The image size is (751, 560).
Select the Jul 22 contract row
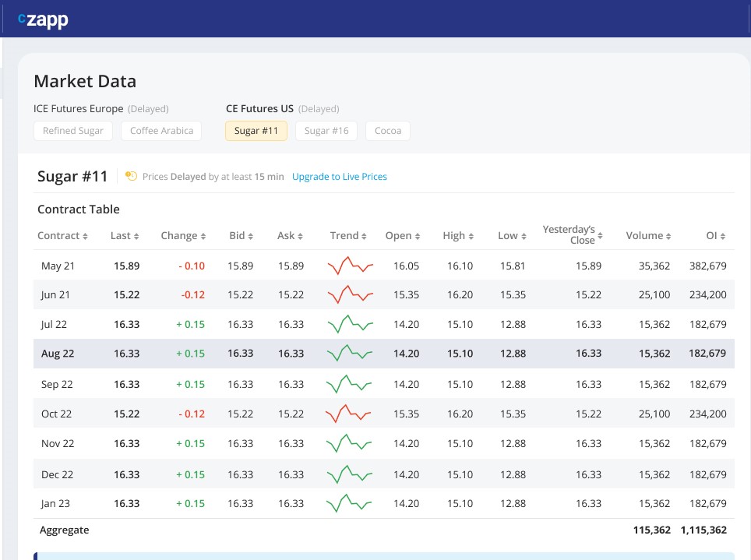(x=383, y=324)
